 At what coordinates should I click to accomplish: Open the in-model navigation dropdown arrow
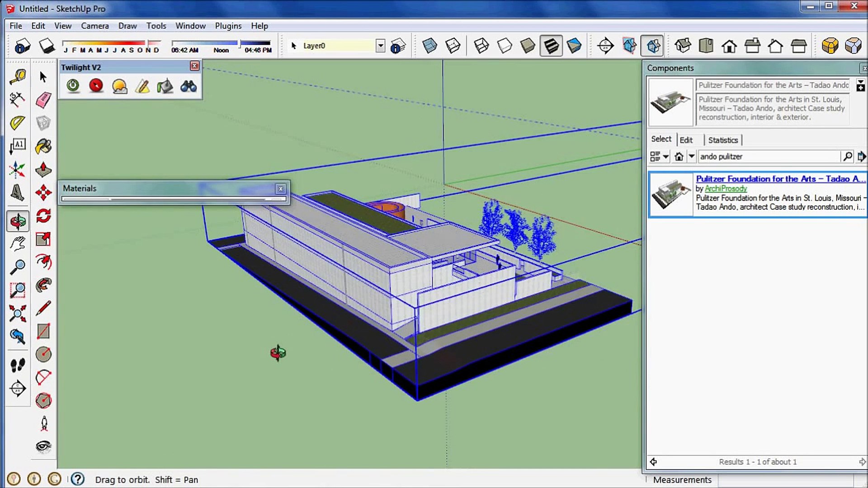[692, 157]
